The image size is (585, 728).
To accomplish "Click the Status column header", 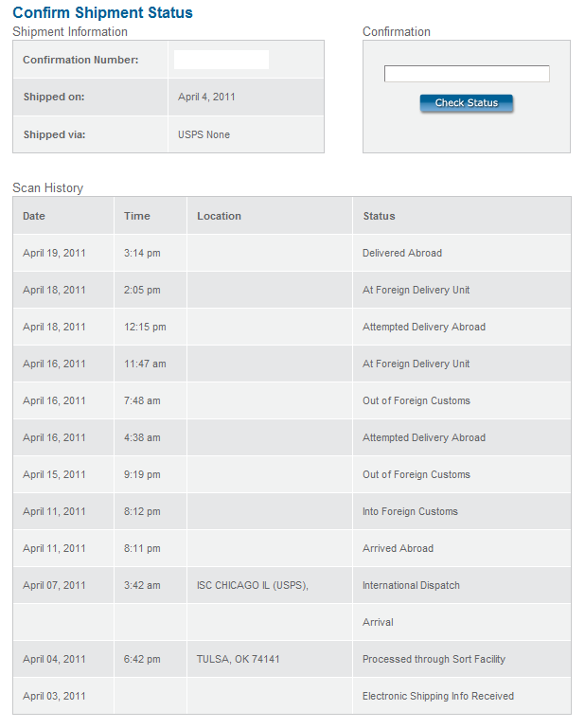I will tap(379, 216).
